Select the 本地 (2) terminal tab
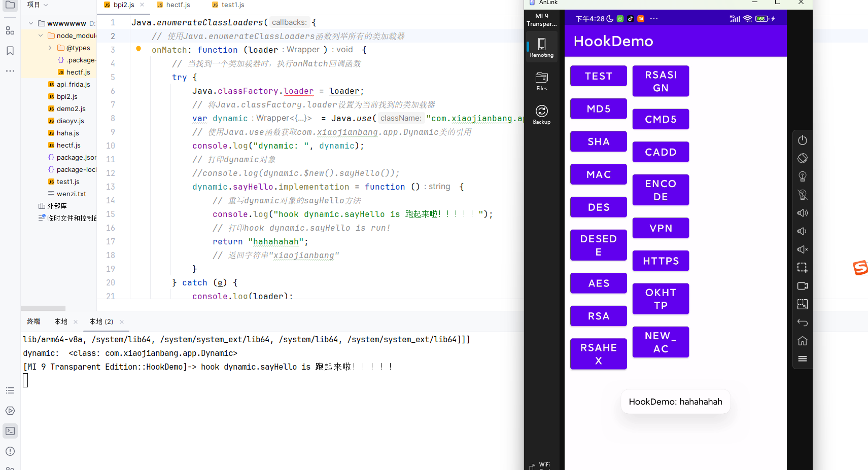 point(101,321)
